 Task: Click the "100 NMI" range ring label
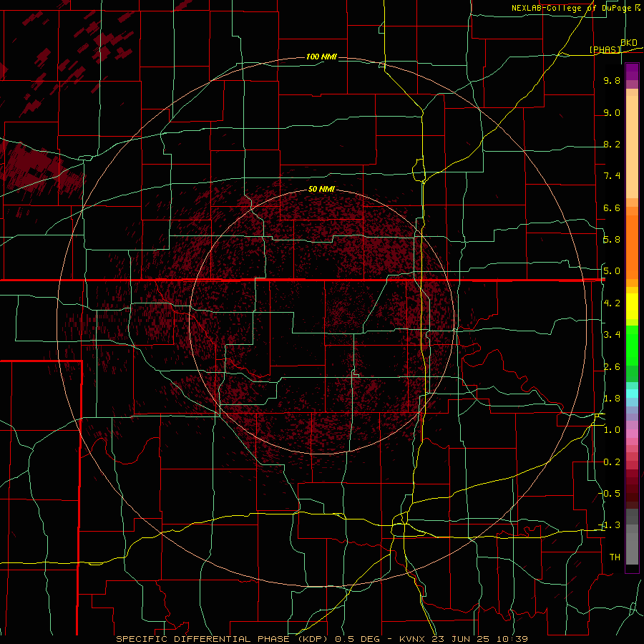(321, 57)
